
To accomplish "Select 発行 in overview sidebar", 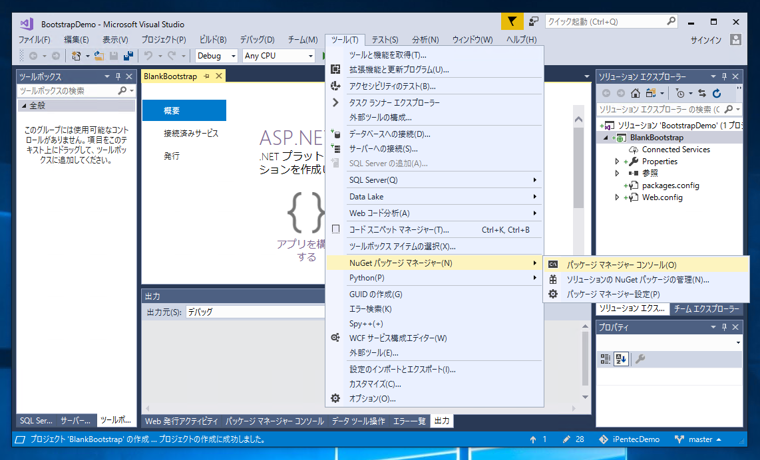I will click(x=172, y=156).
